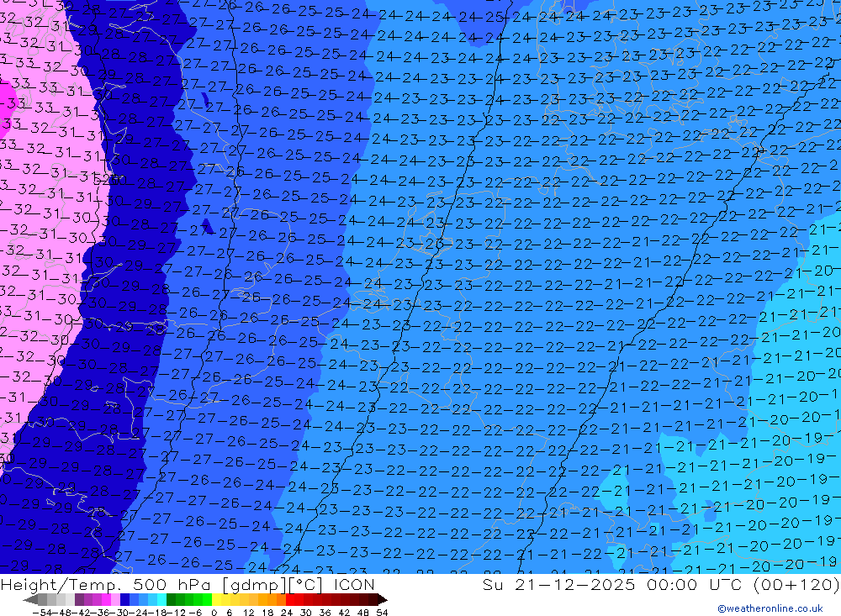Click the Su 21-12-2025 00:00 UTC date label

tap(614, 584)
